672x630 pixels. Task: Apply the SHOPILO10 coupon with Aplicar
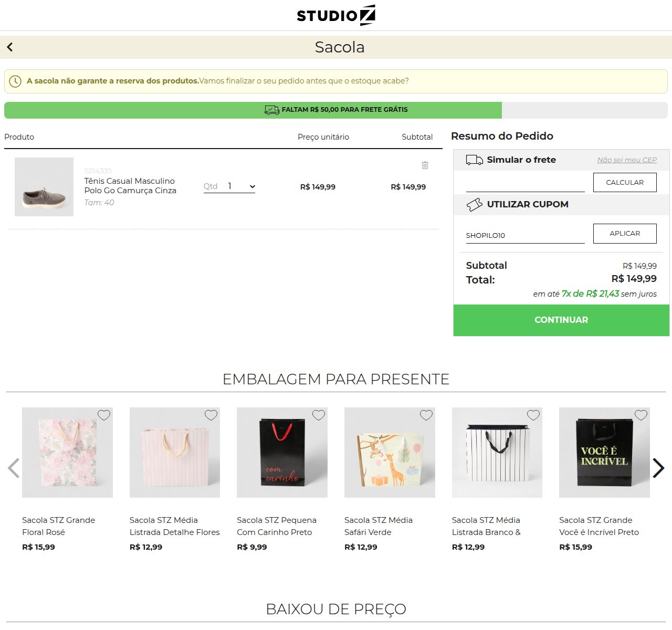[625, 234]
